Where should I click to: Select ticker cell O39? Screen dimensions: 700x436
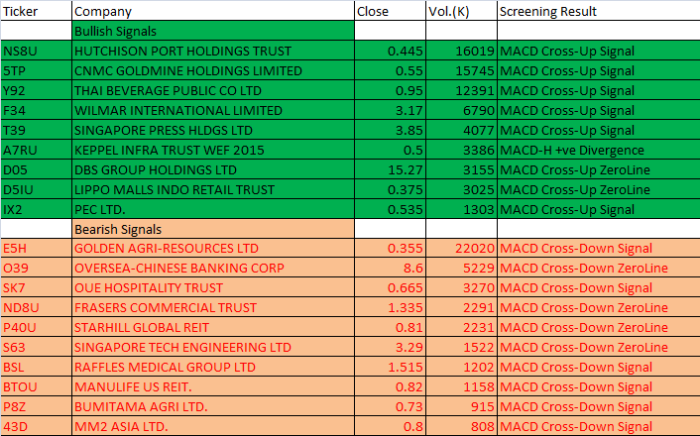pyautogui.click(x=36, y=268)
